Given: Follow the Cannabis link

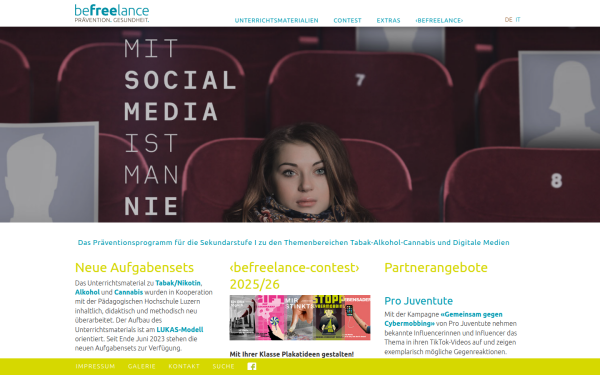Looking at the screenshot, I should pyautogui.click(x=129, y=292).
